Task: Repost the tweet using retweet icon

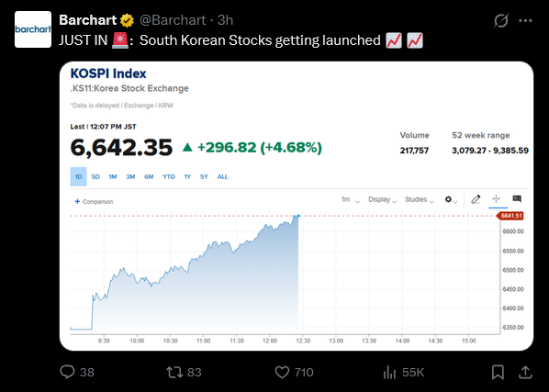Action: (x=174, y=373)
